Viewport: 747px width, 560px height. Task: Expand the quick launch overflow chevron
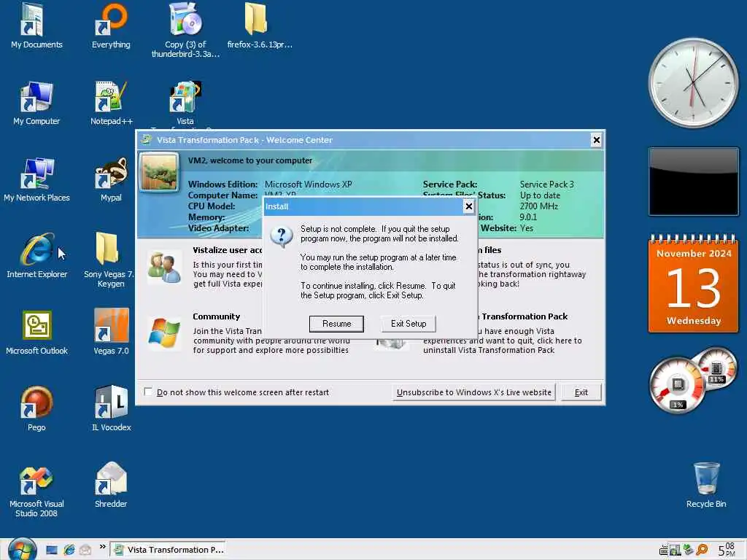tap(102, 547)
